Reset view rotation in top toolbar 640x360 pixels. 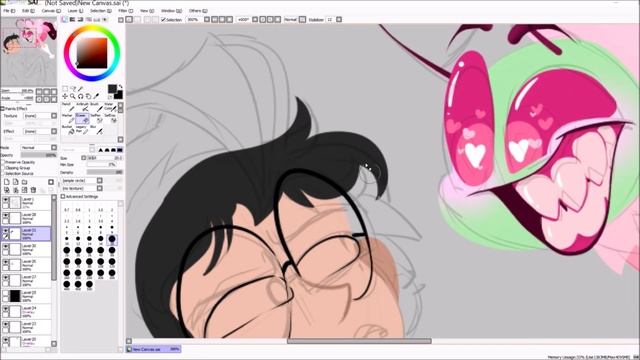(278, 20)
